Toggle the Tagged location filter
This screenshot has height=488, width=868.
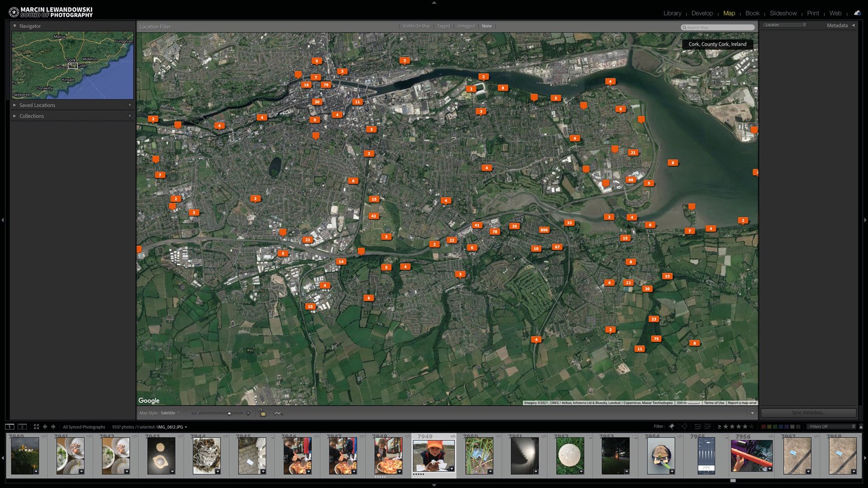pyautogui.click(x=443, y=26)
